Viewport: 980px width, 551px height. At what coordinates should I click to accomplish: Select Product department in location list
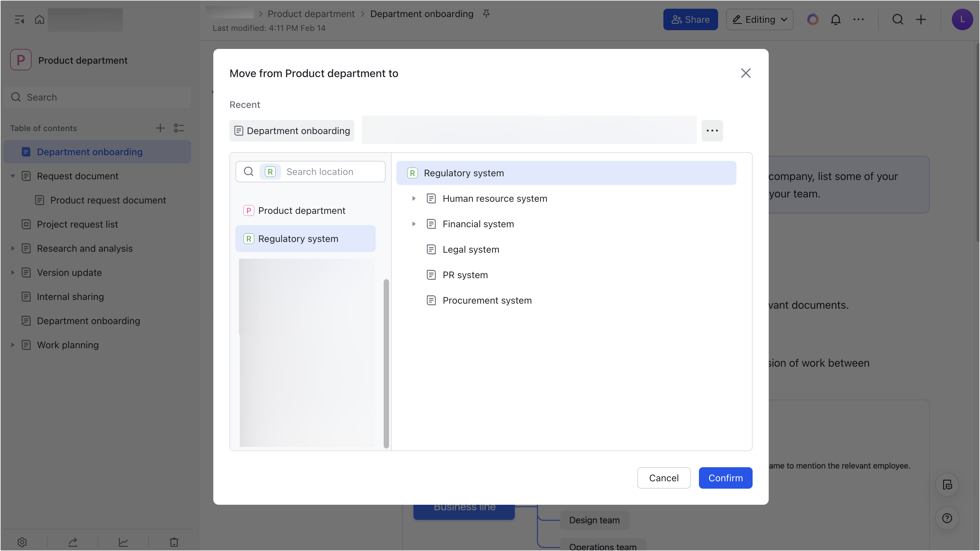(306, 210)
